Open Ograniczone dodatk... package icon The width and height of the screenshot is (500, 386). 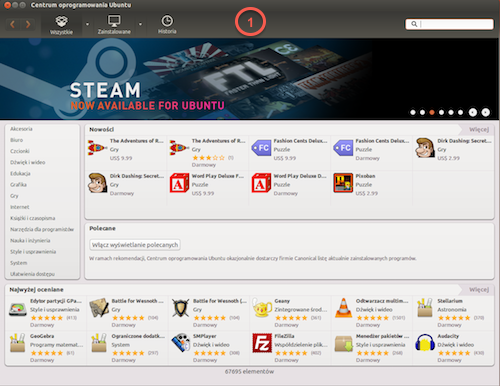tap(99, 343)
